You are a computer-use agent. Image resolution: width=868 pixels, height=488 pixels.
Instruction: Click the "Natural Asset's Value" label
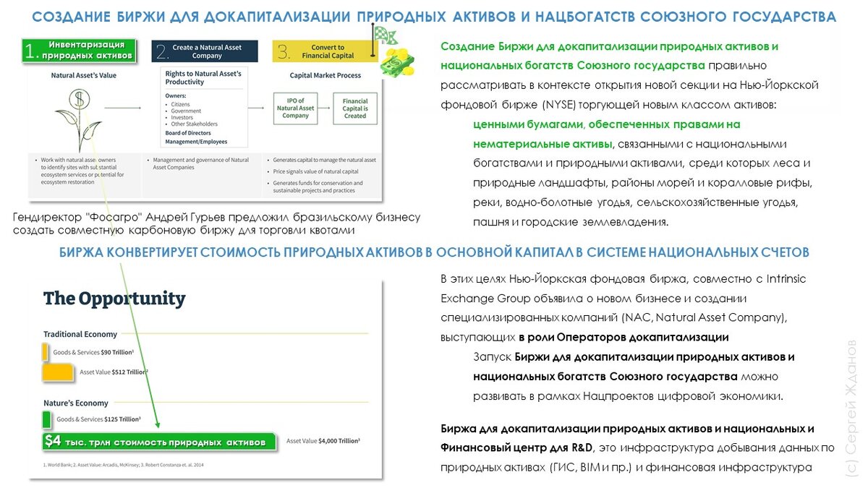pyautogui.click(x=84, y=74)
